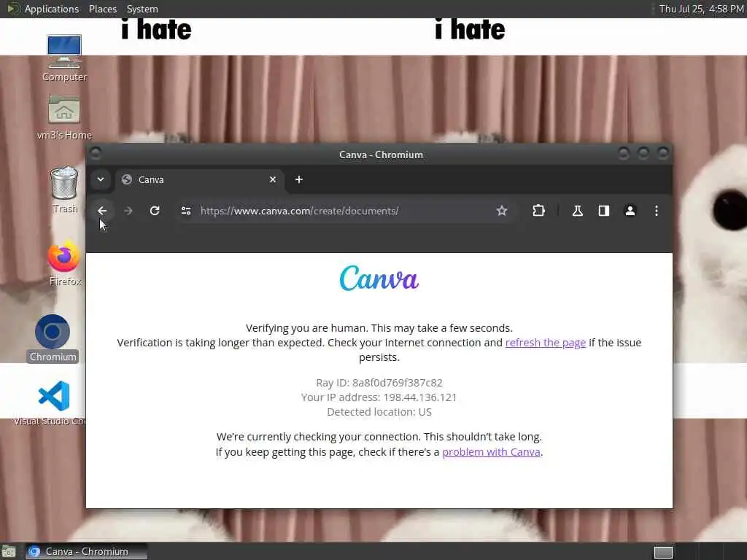The height and width of the screenshot is (560, 747).
Task: Bookmark this page with the star icon
Action: pyautogui.click(x=502, y=211)
